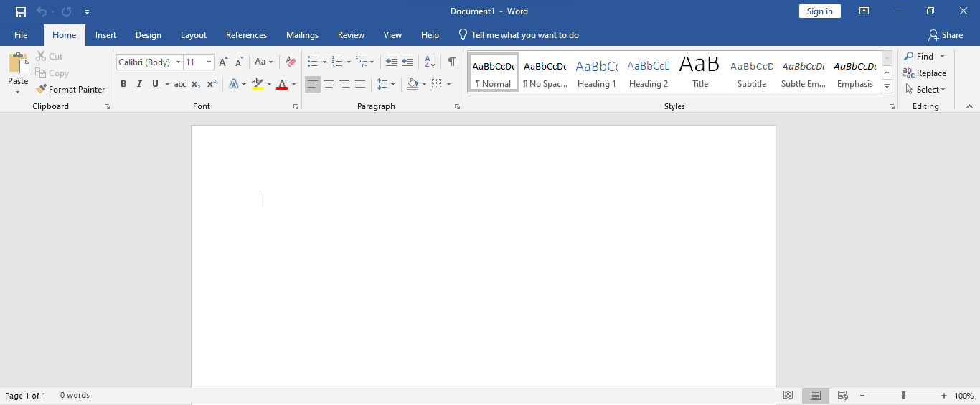Switch to Read Mode view

pos(788,396)
